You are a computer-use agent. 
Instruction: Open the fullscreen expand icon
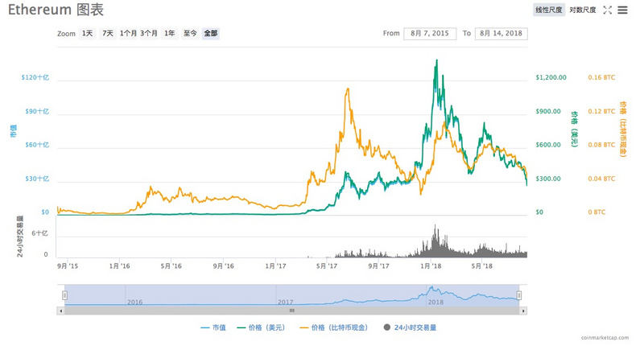(608, 10)
